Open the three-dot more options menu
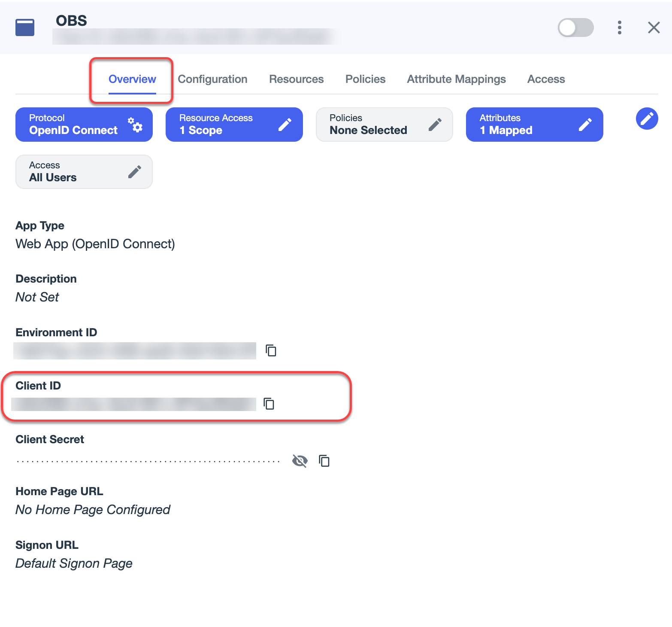Image resolution: width=672 pixels, height=627 pixels. [x=619, y=27]
